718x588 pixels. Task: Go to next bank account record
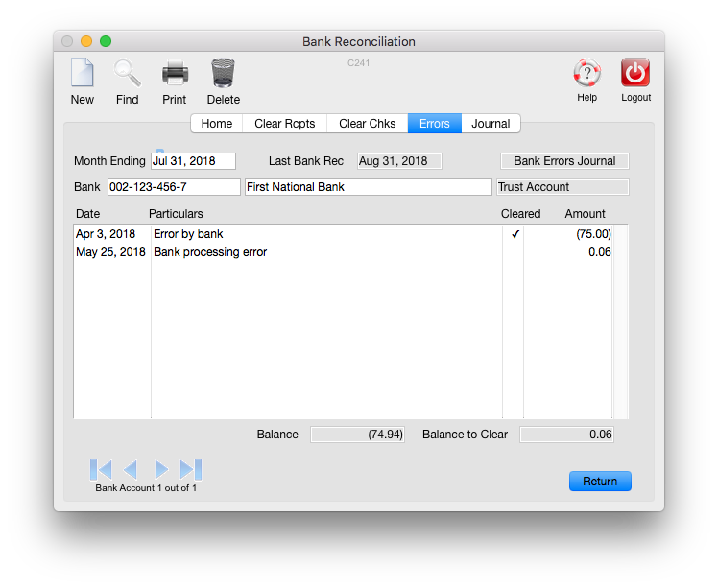click(161, 469)
